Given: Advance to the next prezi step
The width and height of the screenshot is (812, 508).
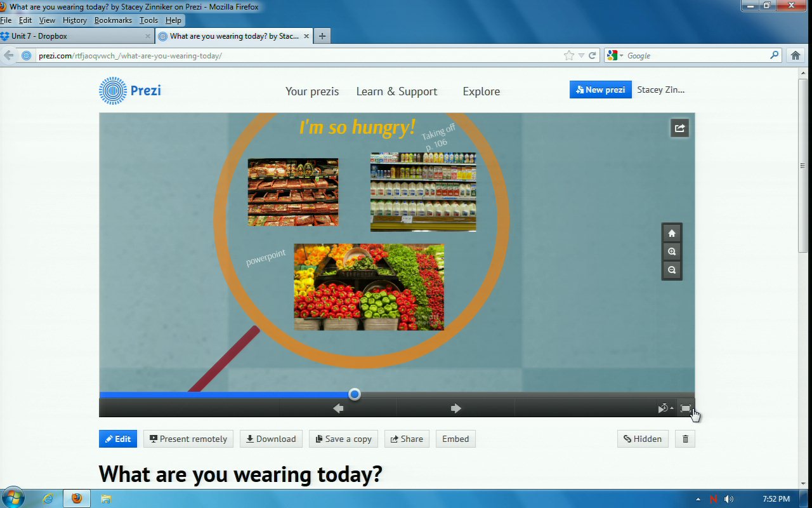Looking at the screenshot, I should (x=455, y=408).
